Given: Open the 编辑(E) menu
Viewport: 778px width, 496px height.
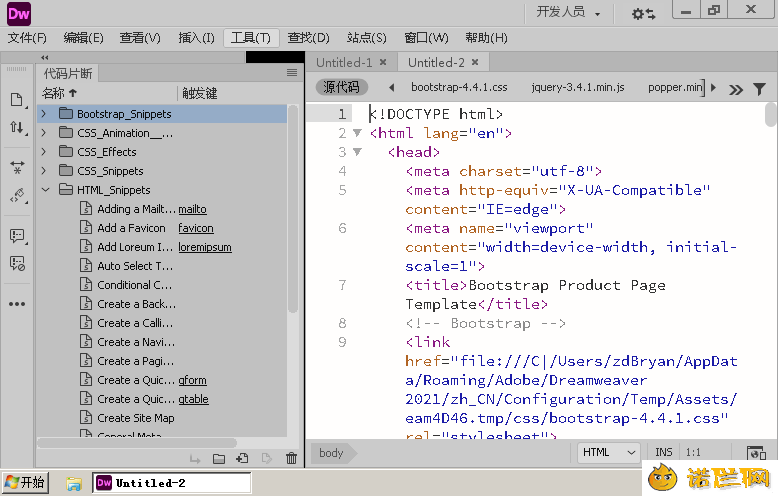Looking at the screenshot, I should (x=83, y=38).
